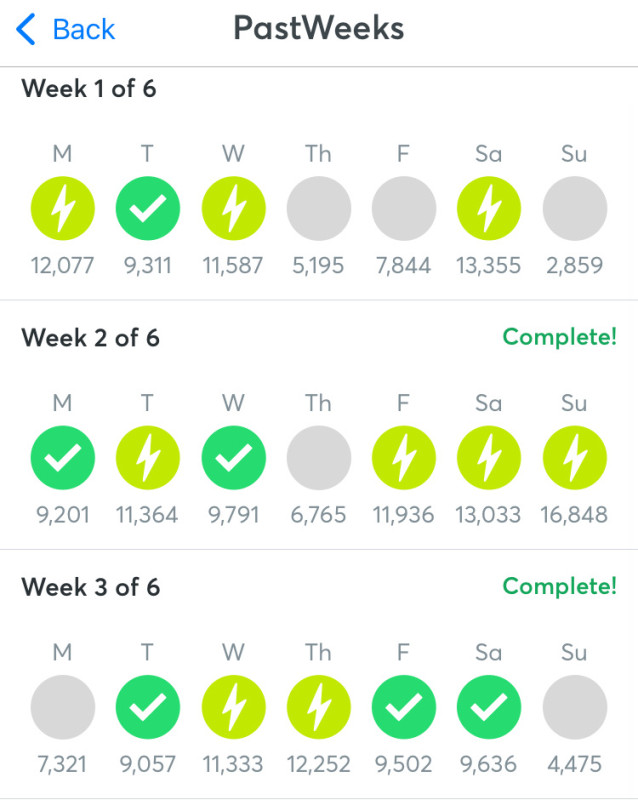Tap Week 3 Tuesday checkmark icon
The width and height of the screenshot is (638, 800).
148,707
